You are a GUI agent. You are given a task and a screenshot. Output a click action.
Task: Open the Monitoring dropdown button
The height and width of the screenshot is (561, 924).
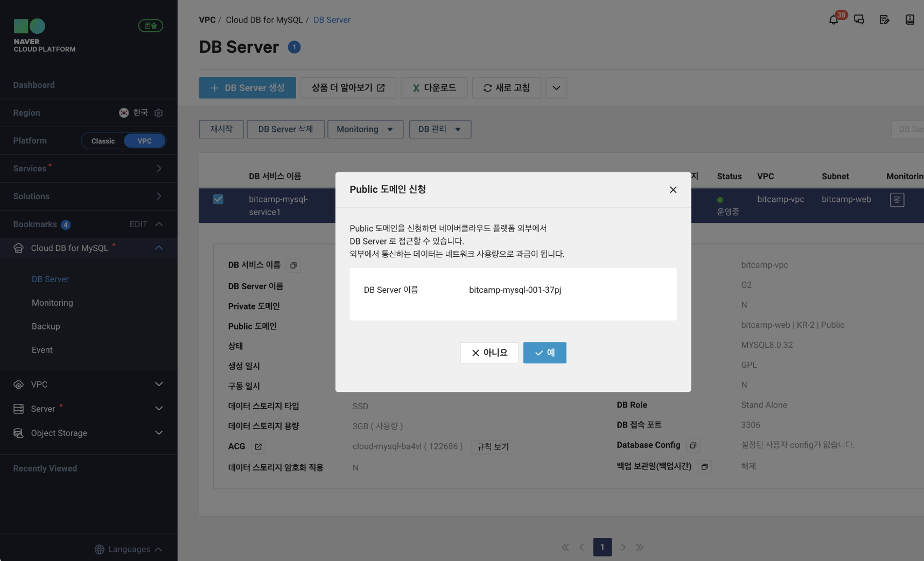coord(365,129)
